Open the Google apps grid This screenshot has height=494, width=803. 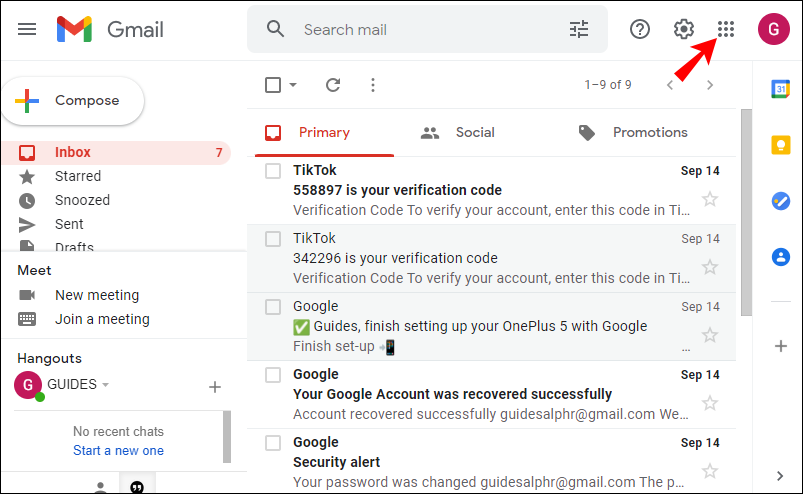726,29
